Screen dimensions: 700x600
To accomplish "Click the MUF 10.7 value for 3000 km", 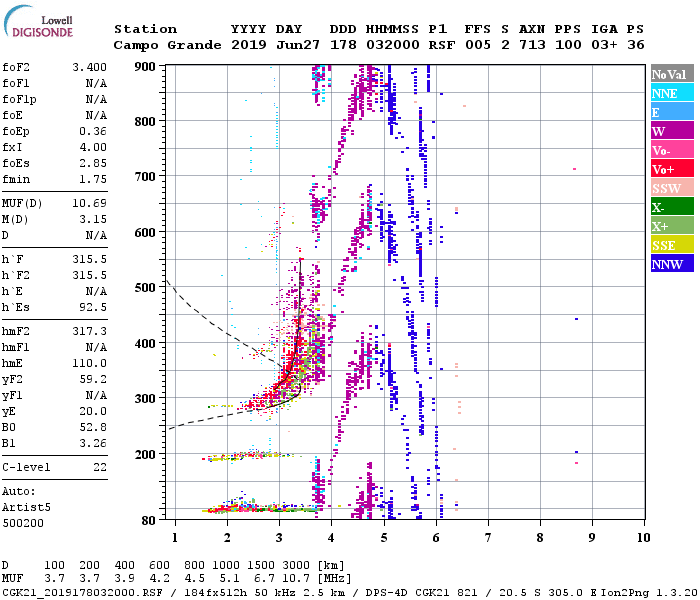I will coord(296,579).
